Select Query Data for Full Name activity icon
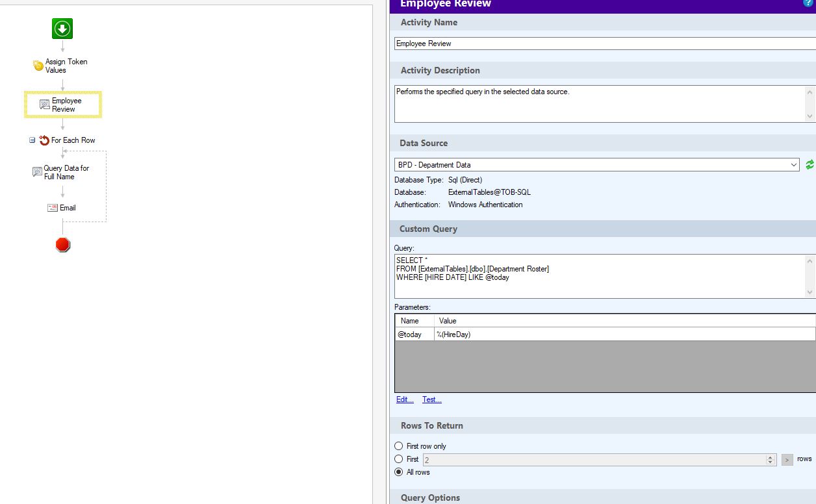The height and width of the screenshot is (504, 816). pos(37,172)
